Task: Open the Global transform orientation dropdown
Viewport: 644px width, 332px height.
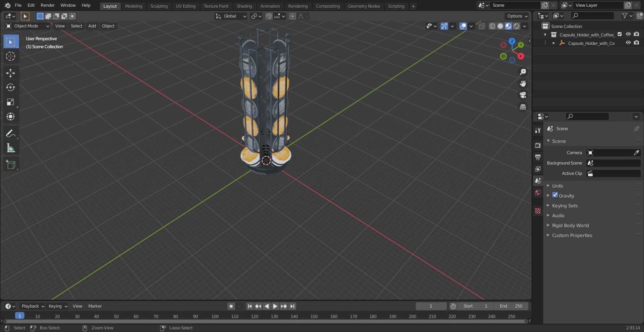Action: click(231, 16)
